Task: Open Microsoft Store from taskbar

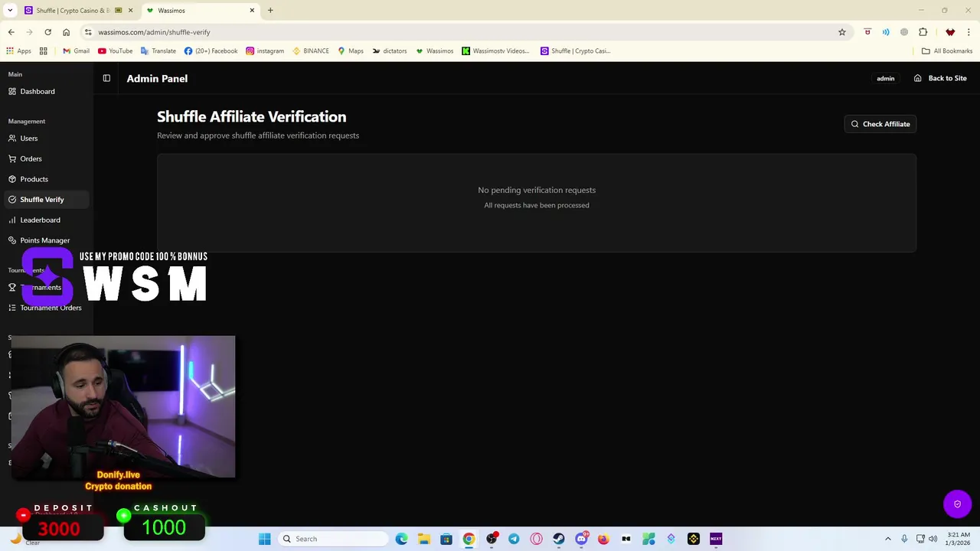Action: pos(446,539)
